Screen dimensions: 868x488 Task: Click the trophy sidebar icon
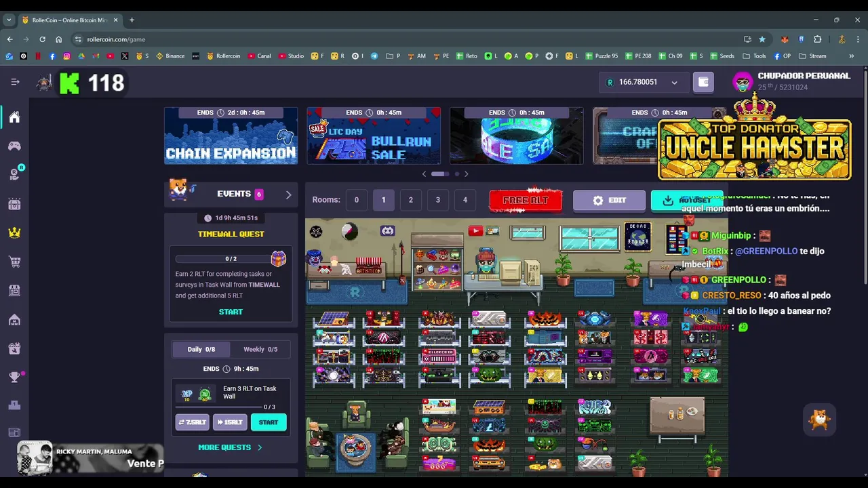(14, 377)
